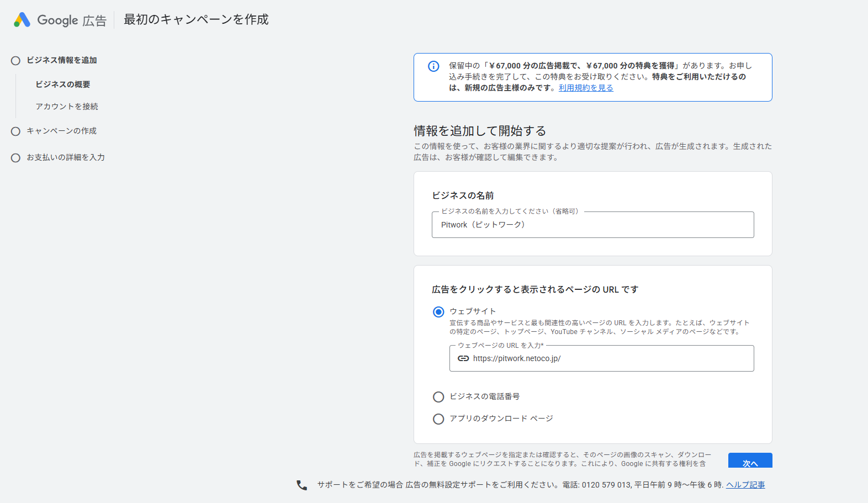This screenshot has width=868, height=503.
Task: Go to アカウントを接続 sub-step
Action: (67, 107)
